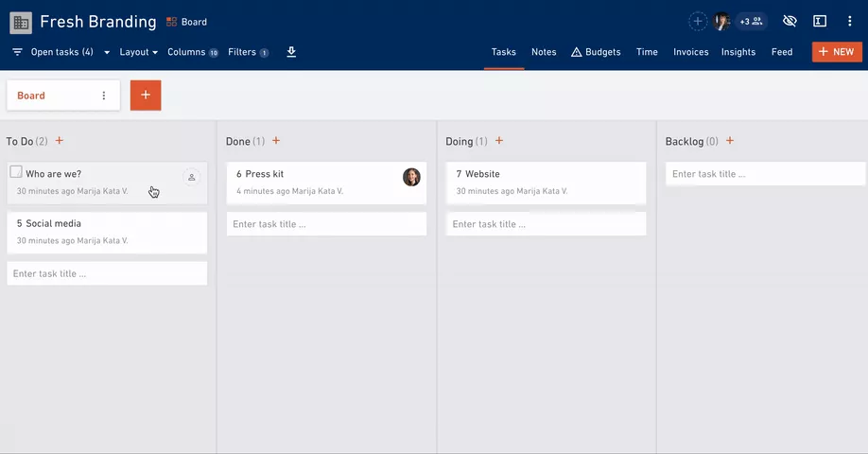
Task: Add a task to To Do column
Action: click(x=60, y=141)
